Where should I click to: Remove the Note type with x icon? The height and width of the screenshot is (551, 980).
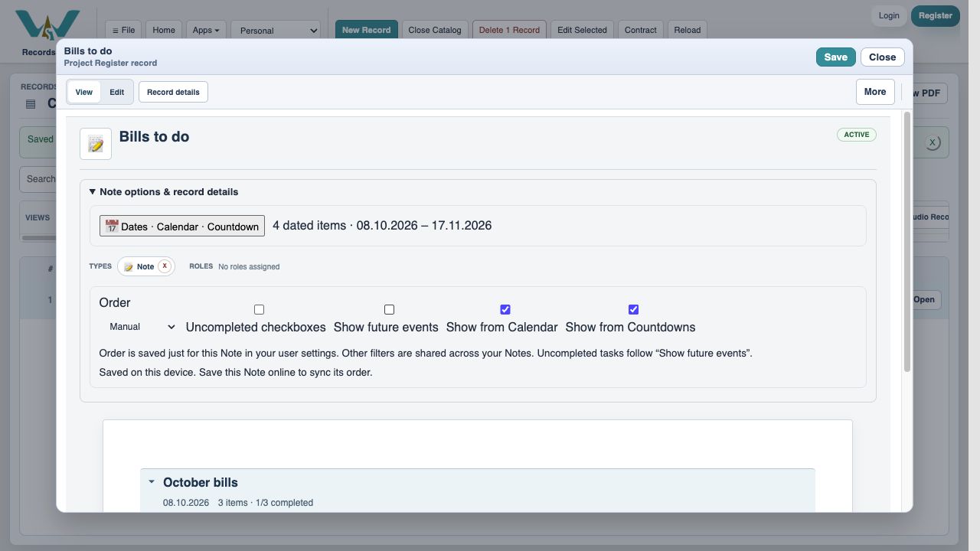(x=165, y=266)
